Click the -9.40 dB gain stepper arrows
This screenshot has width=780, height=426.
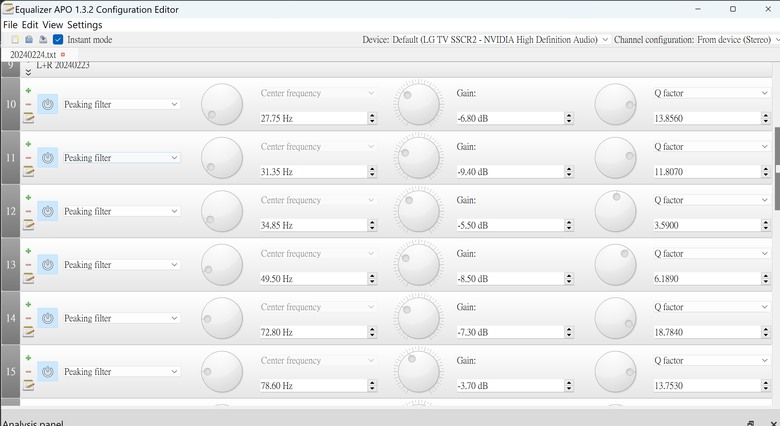[569, 171]
